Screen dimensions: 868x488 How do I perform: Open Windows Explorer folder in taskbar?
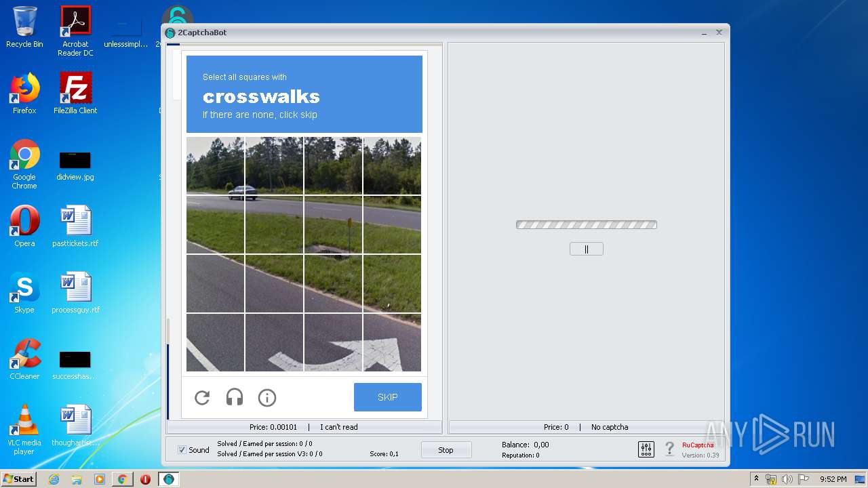tap(77, 479)
